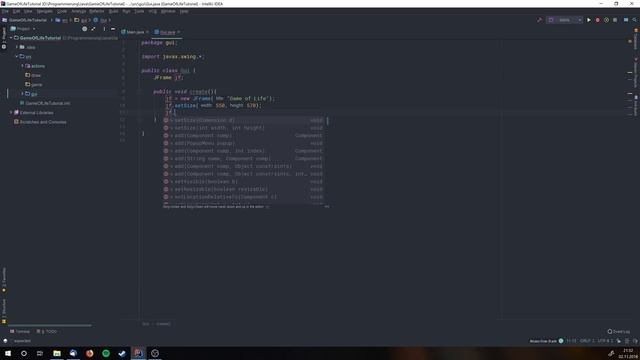Click the grey Stop square icon
640x360 pixels.
click(x=615, y=20)
